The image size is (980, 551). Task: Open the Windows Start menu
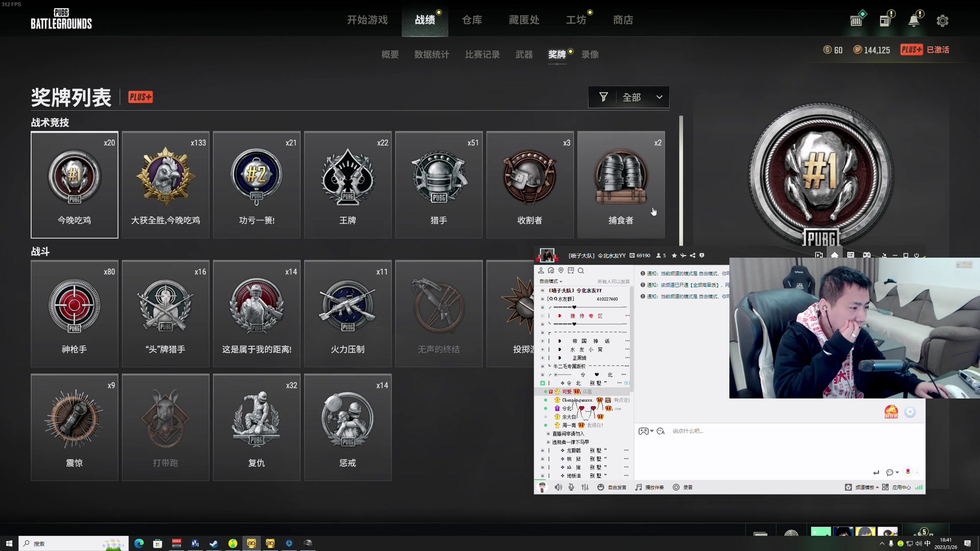(9, 543)
